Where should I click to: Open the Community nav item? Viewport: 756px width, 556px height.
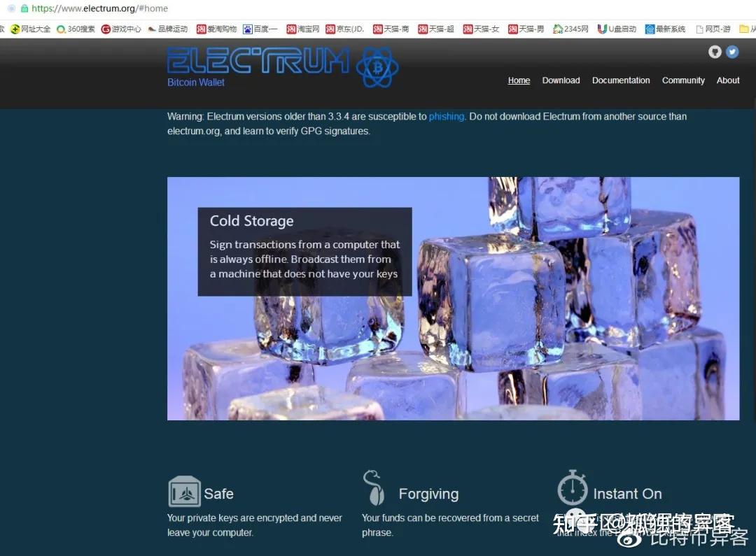(x=683, y=80)
